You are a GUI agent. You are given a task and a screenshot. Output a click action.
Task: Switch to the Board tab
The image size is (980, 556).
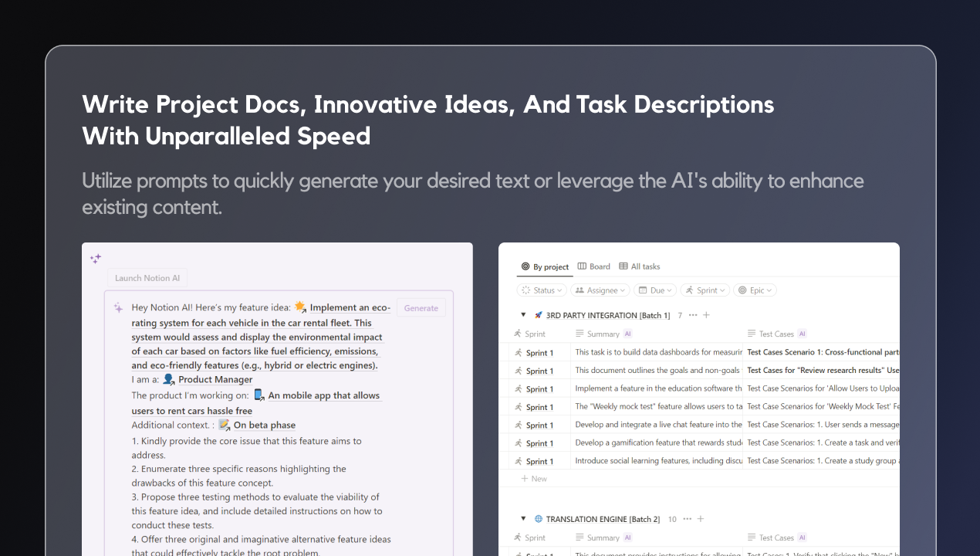[x=594, y=266]
